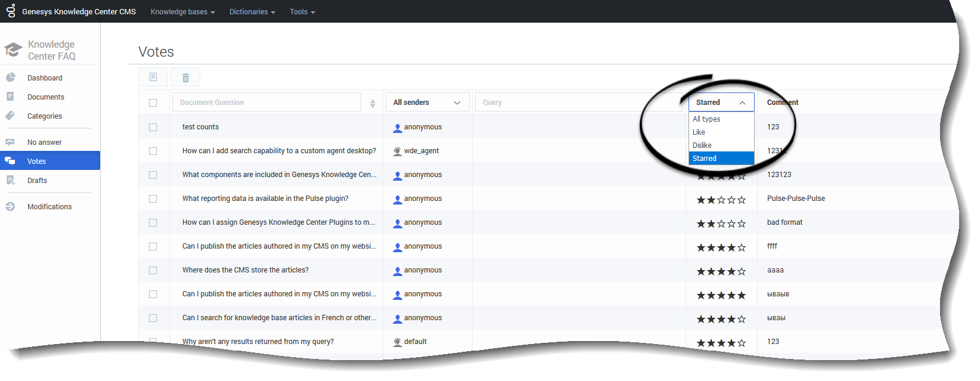
Task: Click the Document Question sort arrows
Action: (x=373, y=103)
